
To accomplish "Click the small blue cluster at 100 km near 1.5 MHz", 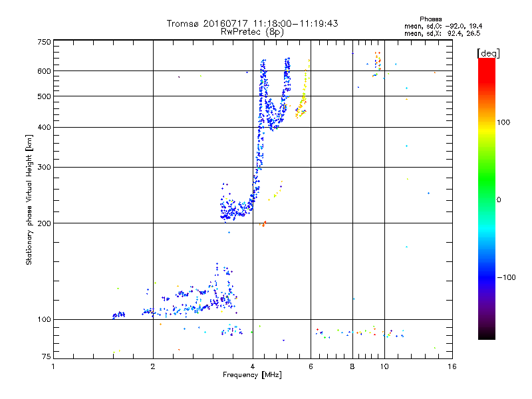I will point(118,315).
